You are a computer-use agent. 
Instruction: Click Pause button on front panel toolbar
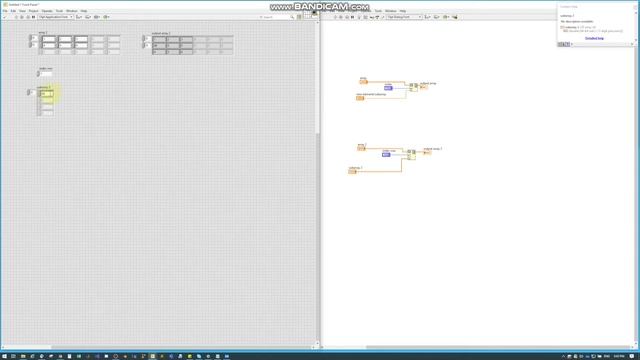pyautogui.click(x=33, y=17)
